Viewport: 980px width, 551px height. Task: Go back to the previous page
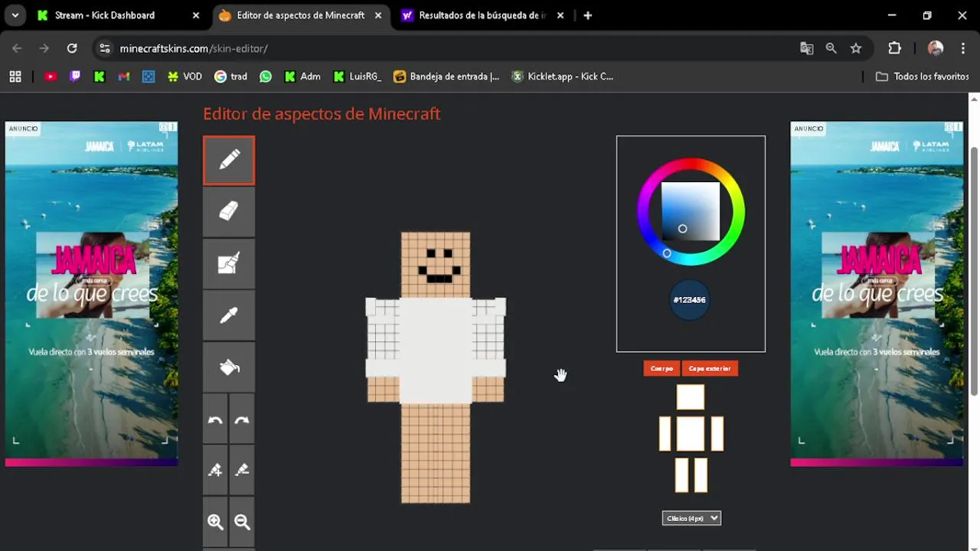(17, 48)
